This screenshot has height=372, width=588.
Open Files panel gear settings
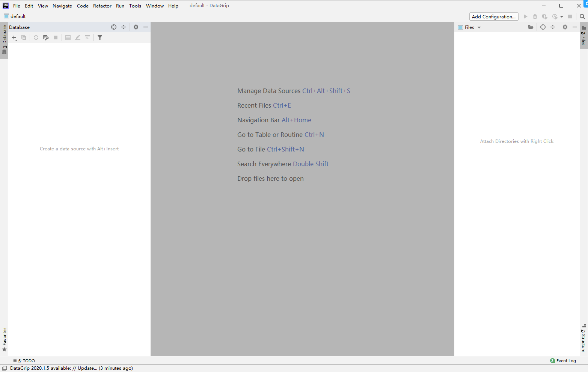click(565, 27)
